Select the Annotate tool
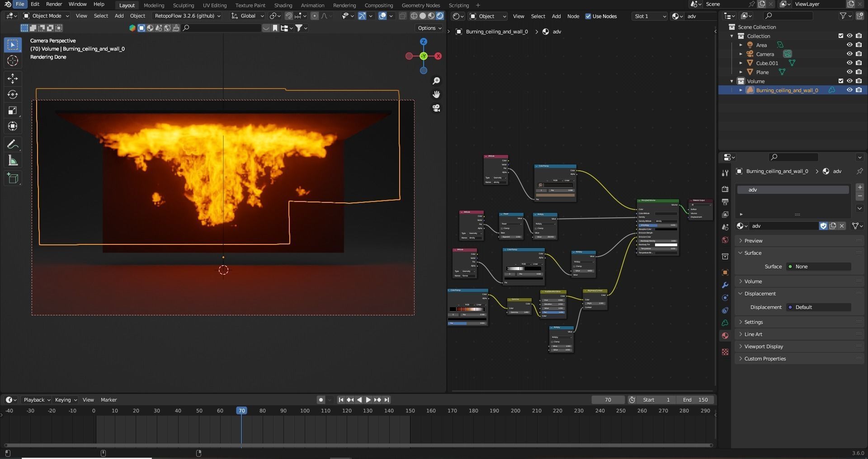Viewport: 868px width, 459px height. (x=13, y=144)
